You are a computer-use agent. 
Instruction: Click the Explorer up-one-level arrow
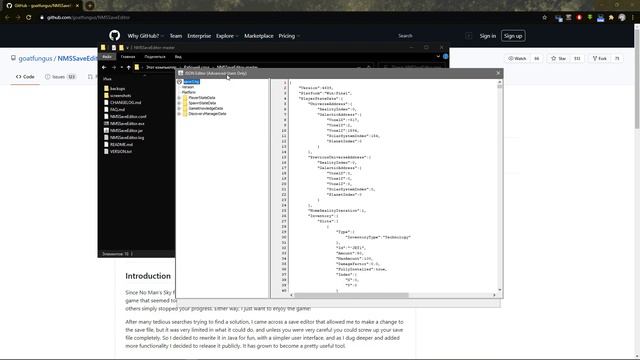click(129, 67)
